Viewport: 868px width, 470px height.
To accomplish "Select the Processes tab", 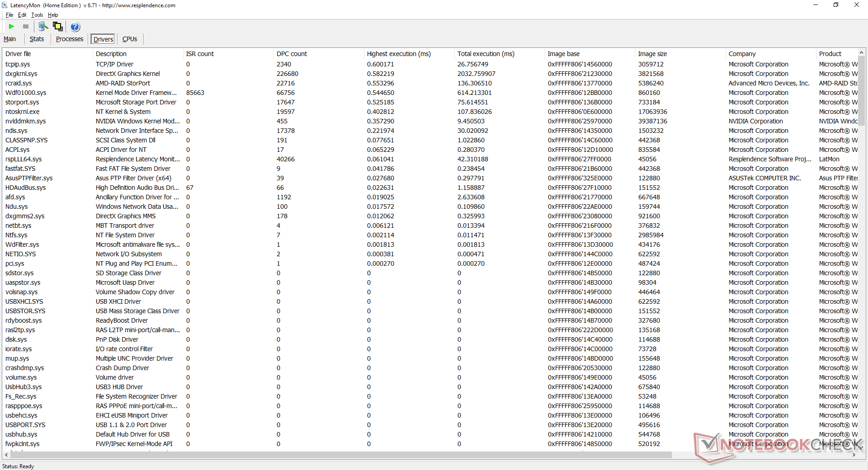I will (70, 39).
